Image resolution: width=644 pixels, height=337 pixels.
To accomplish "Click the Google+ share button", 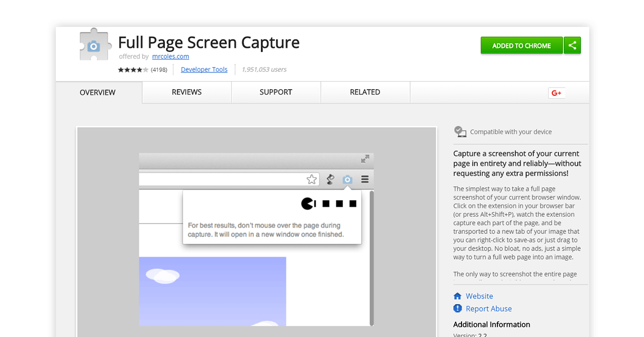I will pyautogui.click(x=556, y=93).
